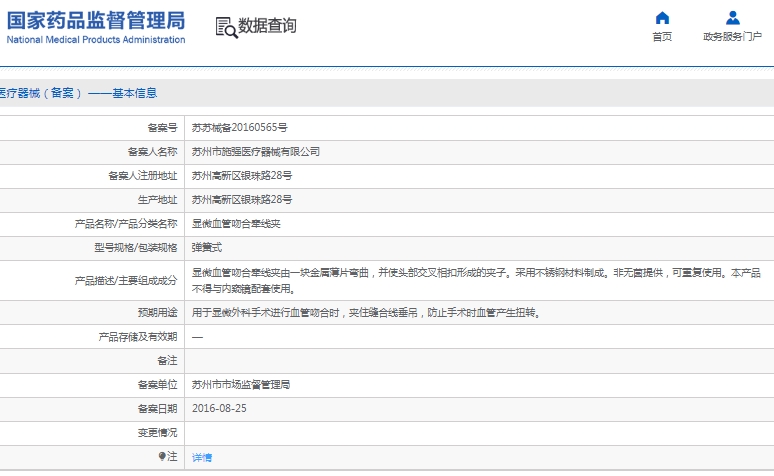Open the home page via house icon
This screenshot has height=476, width=774.
662,18
